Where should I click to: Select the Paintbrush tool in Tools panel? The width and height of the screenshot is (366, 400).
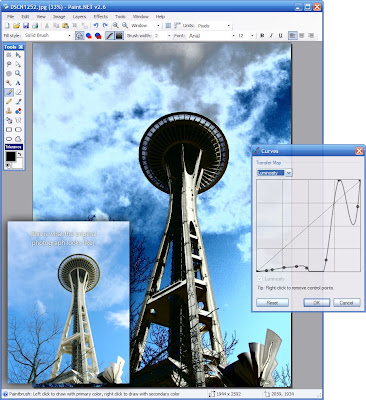[9, 92]
